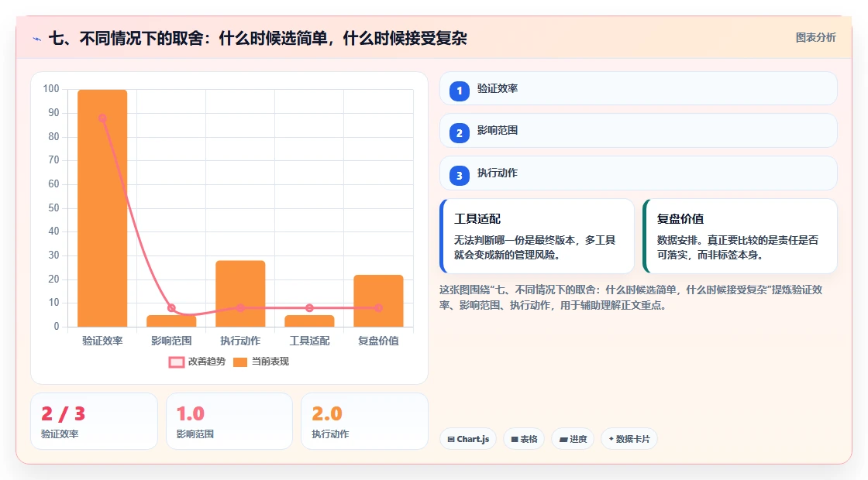Click the Chart.js tag icon
Screen dimensions: 868x480
[451, 439]
